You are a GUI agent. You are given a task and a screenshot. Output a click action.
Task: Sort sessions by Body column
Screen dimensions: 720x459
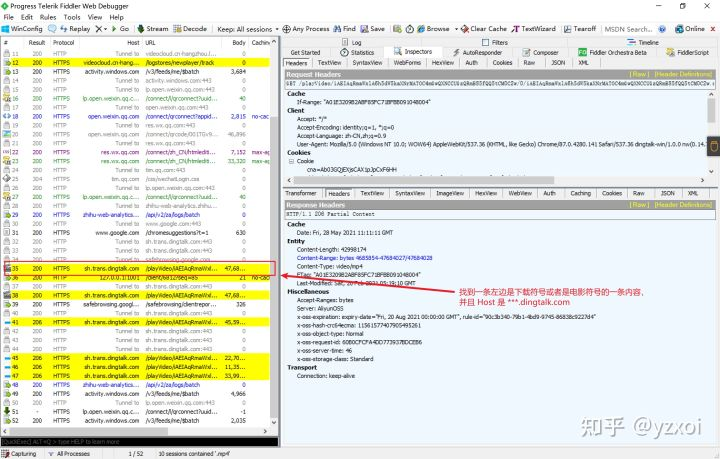(239, 42)
